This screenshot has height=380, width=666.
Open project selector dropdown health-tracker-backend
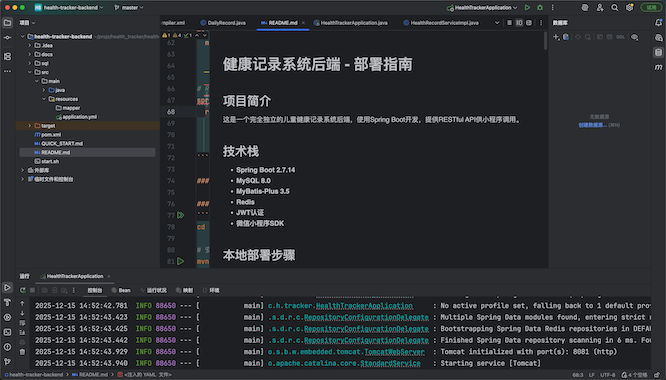coord(69,8)
